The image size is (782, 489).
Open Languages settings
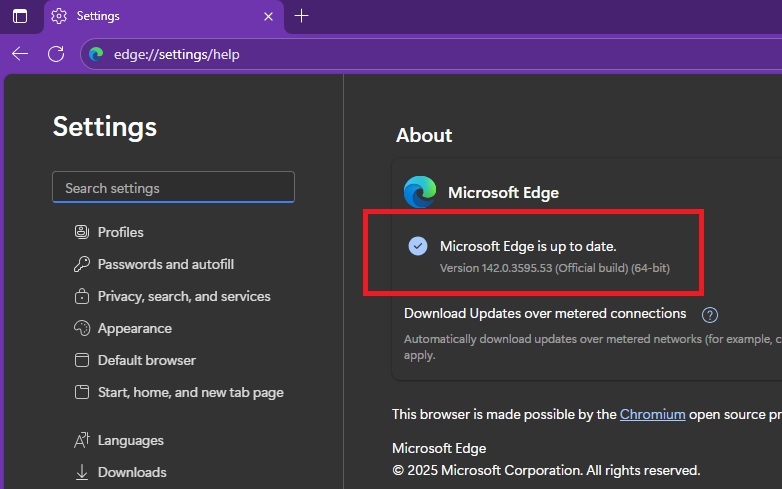(x=131, y=440)
